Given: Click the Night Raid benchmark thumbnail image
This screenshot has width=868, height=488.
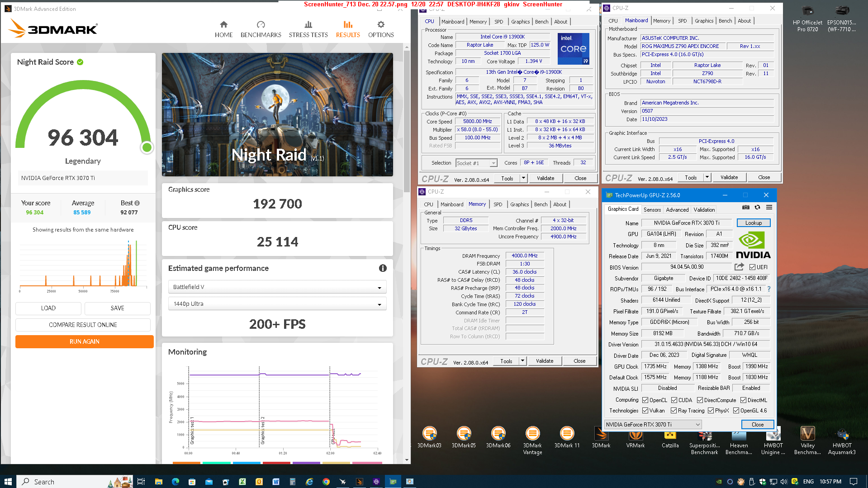Looking at the screenshot, I should coord(277,114).
